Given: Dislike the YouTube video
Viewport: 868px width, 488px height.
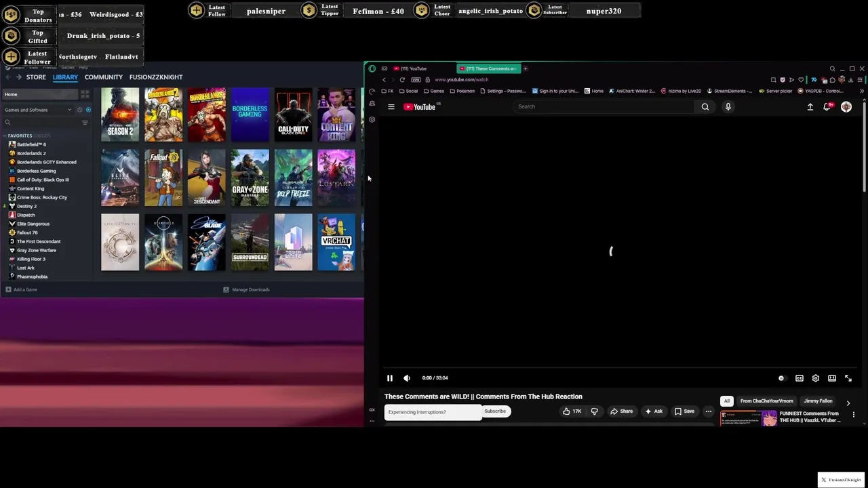Looking at the screenshot, I should (x=595, y=411).
